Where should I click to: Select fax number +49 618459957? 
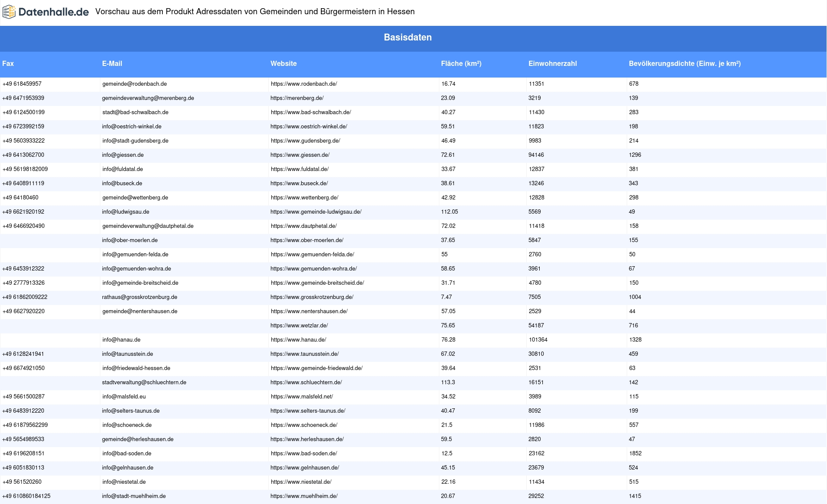pos(22,84)
